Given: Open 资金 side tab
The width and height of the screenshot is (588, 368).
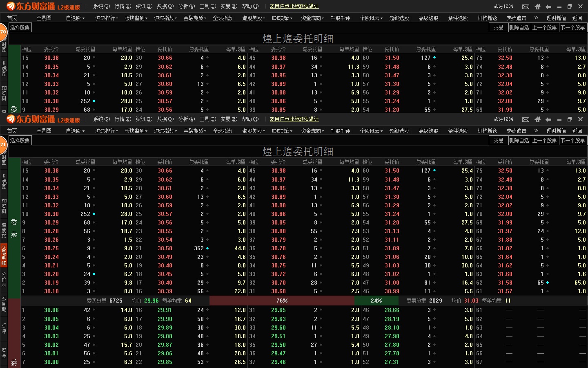Looking at the screenshot, I should [x=4, y=352].
